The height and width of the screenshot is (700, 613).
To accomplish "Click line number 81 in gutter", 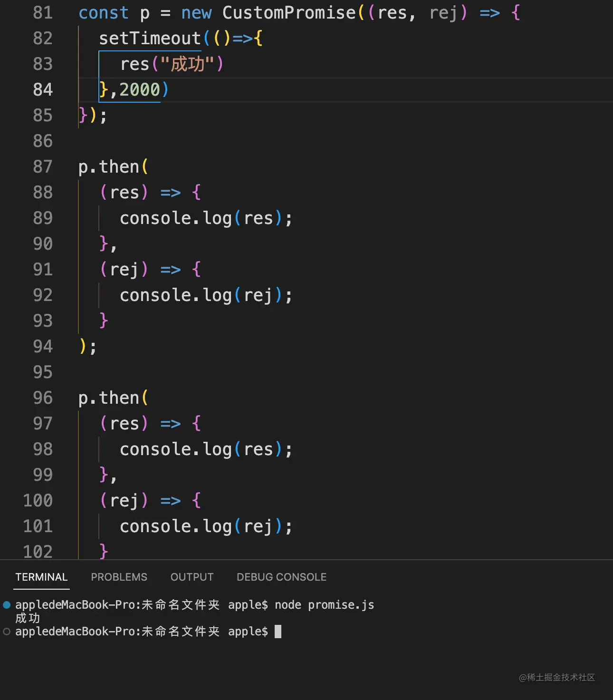I will pyautogui.click(x=43, y=12).
